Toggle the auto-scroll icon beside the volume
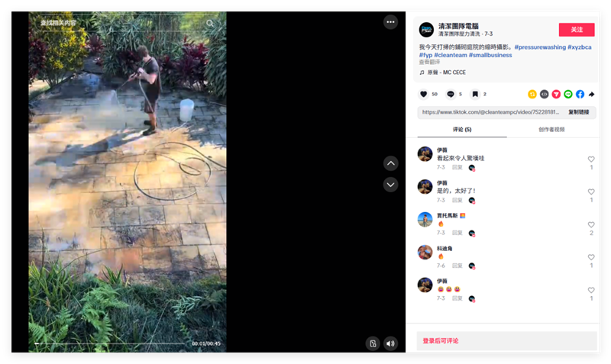Viewport: 611px width, 364px height. coord(373,343)
